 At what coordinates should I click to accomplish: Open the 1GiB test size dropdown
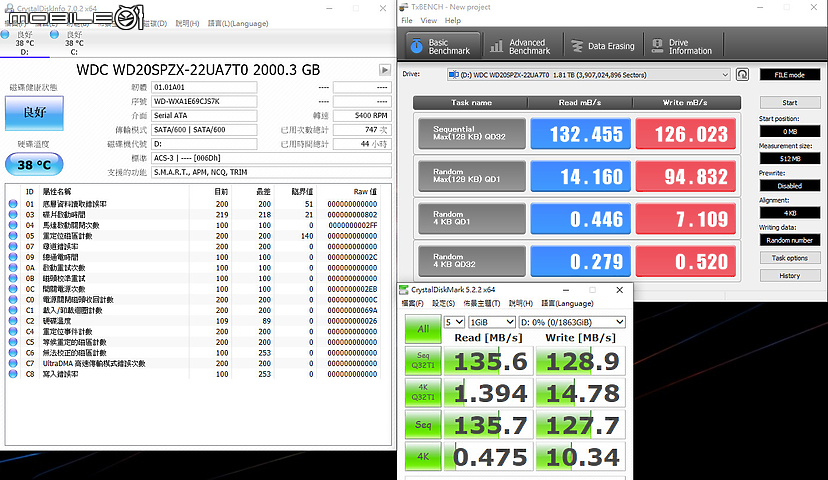tap(492, 322)
